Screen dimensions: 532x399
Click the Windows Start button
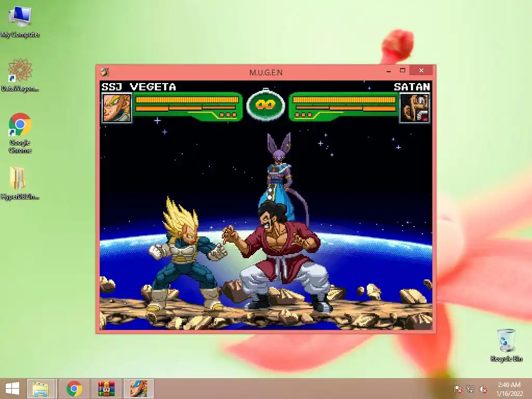pyautogui.click(x=12, y=389)
